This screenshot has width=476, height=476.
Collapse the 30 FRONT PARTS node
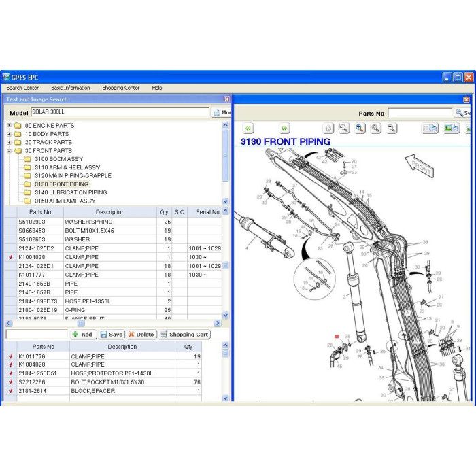[9, 150]
